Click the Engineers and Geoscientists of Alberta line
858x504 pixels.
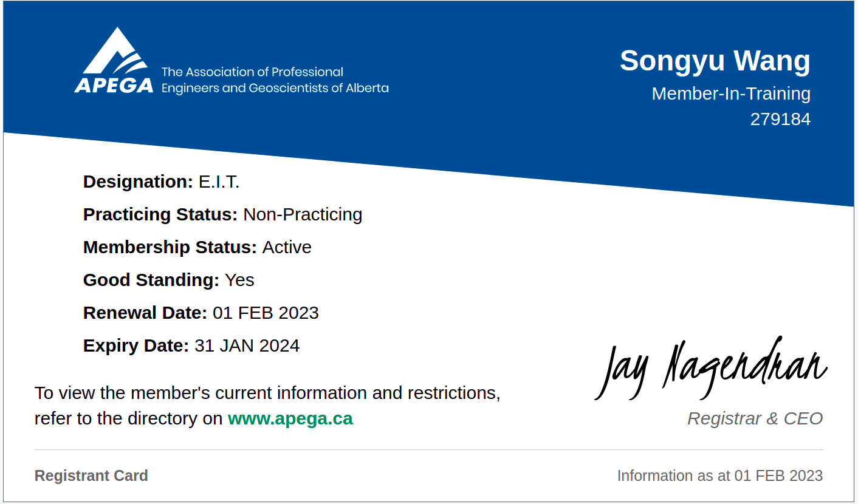pos(275,88)
